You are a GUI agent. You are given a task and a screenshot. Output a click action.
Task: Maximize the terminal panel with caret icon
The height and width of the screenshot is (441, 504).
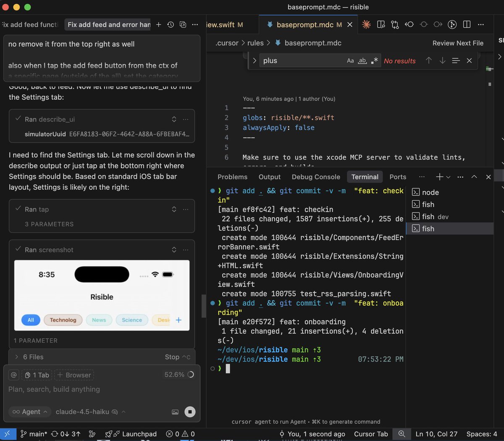click(x=474, y=177)
